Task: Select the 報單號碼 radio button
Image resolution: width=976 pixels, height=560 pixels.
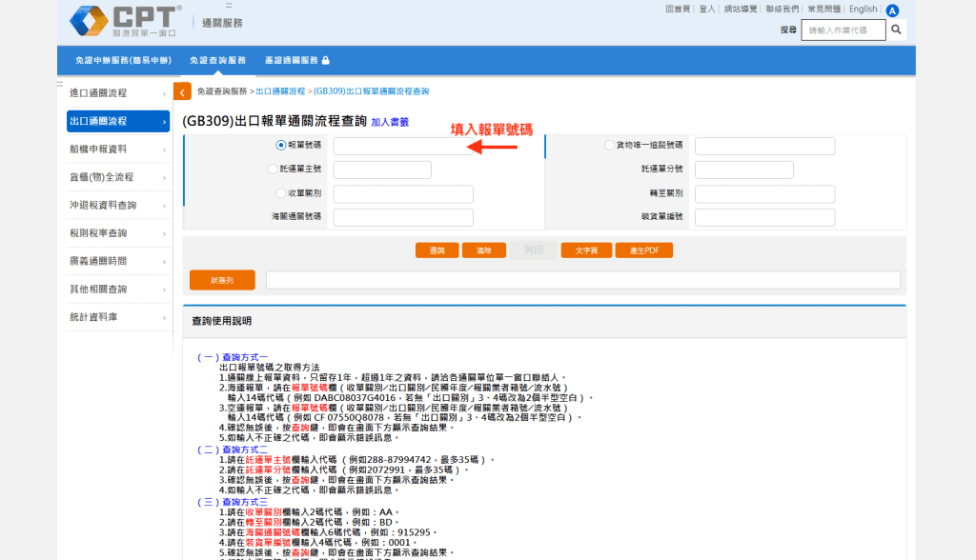Action: coord(281,145)
